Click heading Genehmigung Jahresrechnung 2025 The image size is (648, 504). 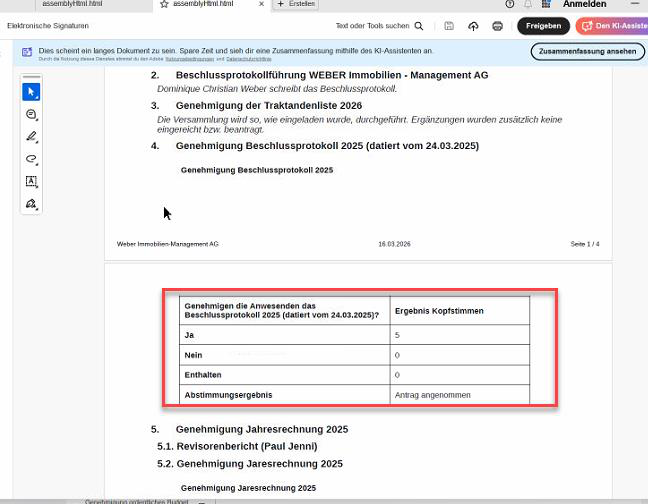click(262, 430)
